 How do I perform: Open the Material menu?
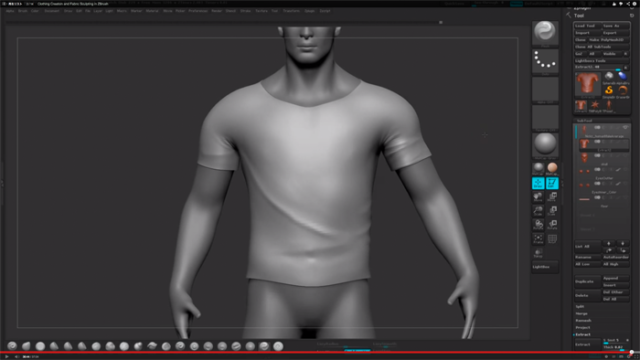(152, 11)
